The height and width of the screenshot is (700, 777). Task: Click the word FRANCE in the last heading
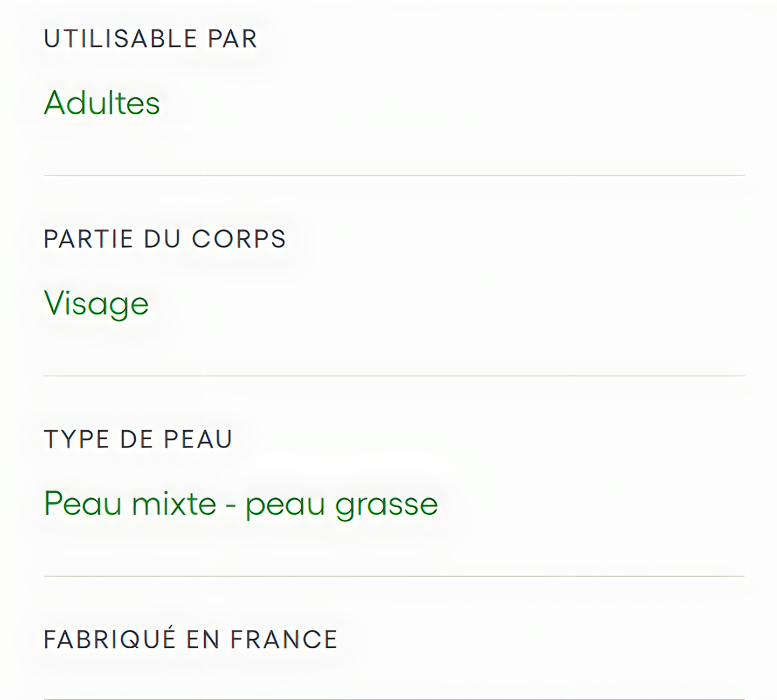coord(283,640)
